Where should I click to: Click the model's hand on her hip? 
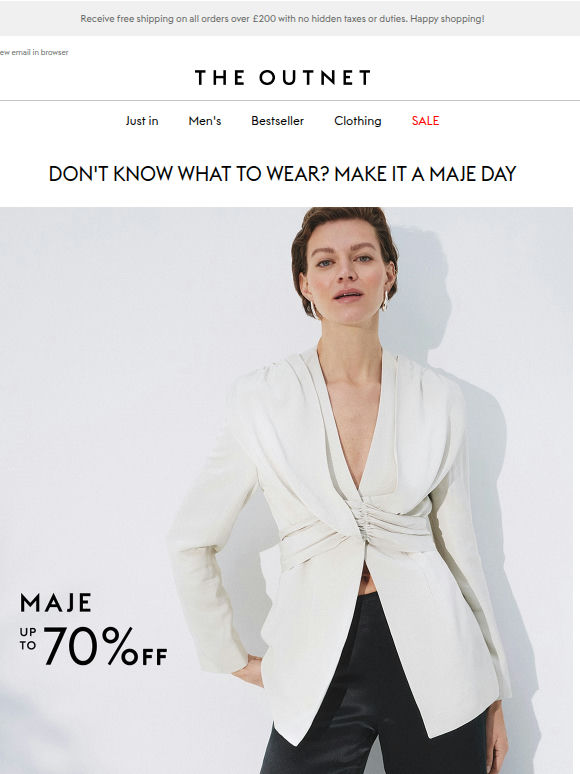(x=248, y=670)
